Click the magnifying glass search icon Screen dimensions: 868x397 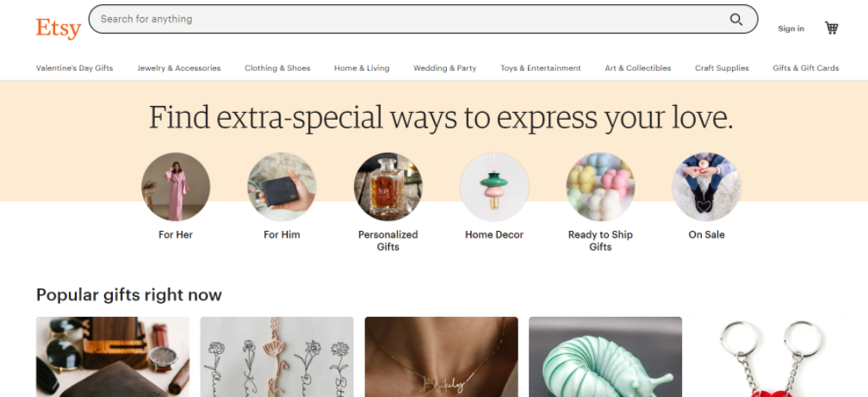pyautogui.click(x=735, y=20)
